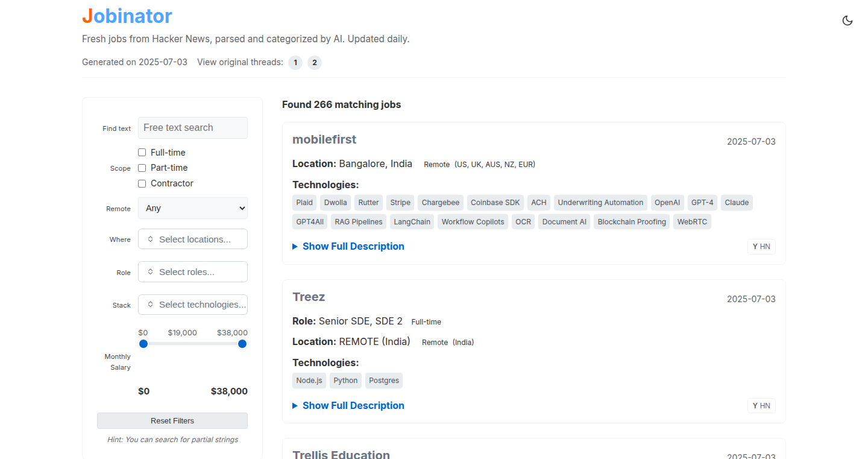Click the $19,000 salary midpoint label
This screenshot has width=868, height=459.
pyautogui.click(x=183, y=333)
